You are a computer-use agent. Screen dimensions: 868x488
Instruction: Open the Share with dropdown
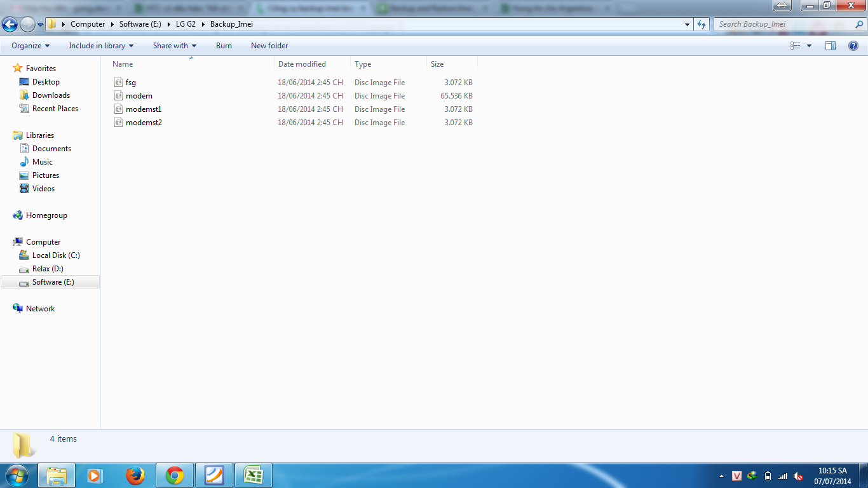pos(175,46)
